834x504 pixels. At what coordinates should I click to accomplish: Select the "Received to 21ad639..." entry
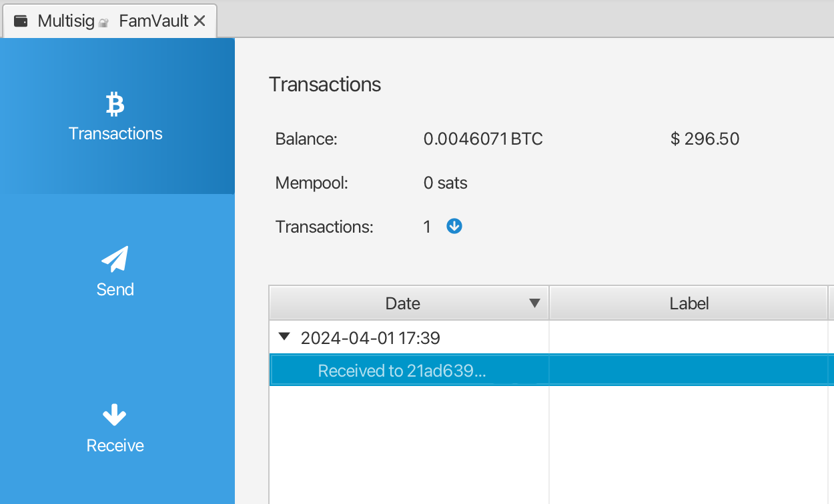coord(402,371)
